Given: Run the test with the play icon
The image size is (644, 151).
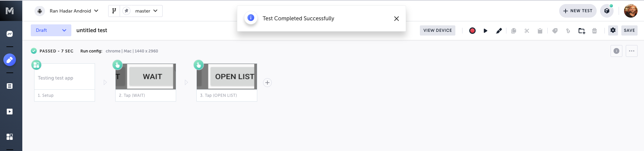Looking at the screenshot, I should [x=485, y=30].
